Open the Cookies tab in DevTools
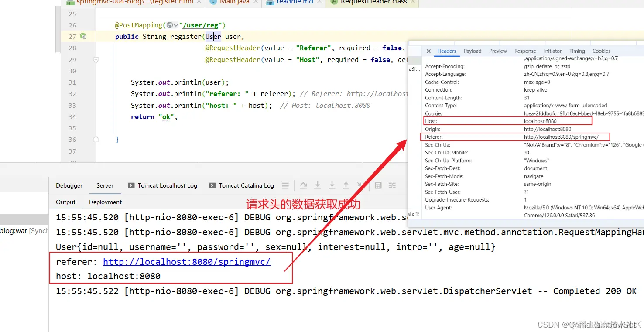Image resolution: width=644 pixels, height=332 pixels. pyautogui.click(x=601, y=51)
